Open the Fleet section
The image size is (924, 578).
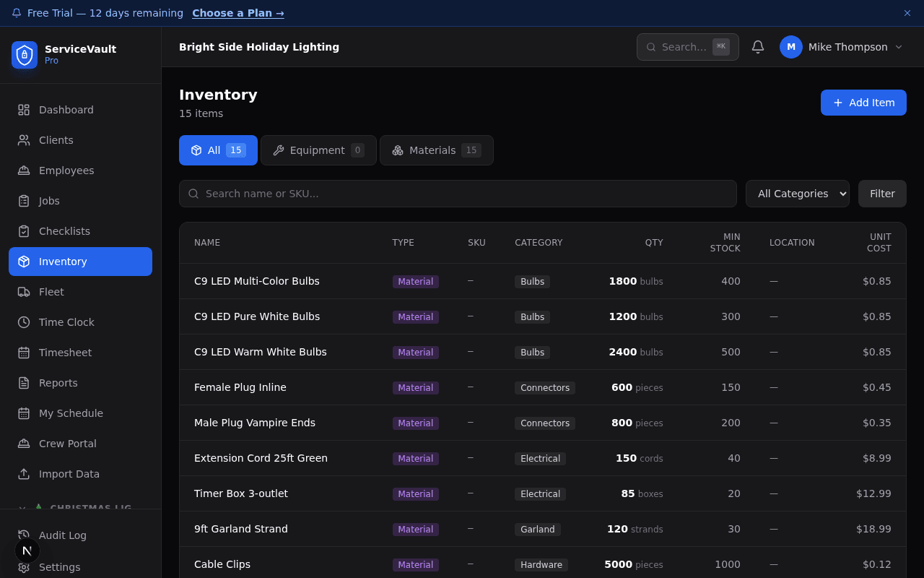tap(51, 292)
